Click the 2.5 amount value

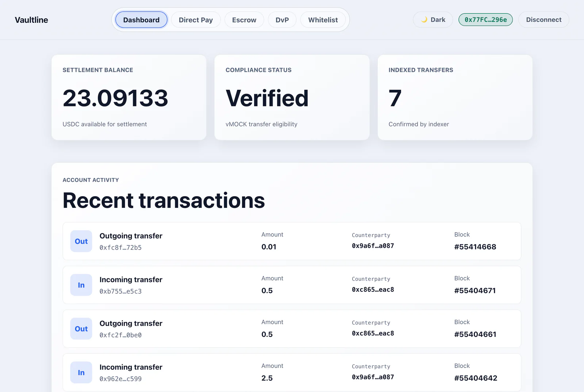(x=267, y=378)
